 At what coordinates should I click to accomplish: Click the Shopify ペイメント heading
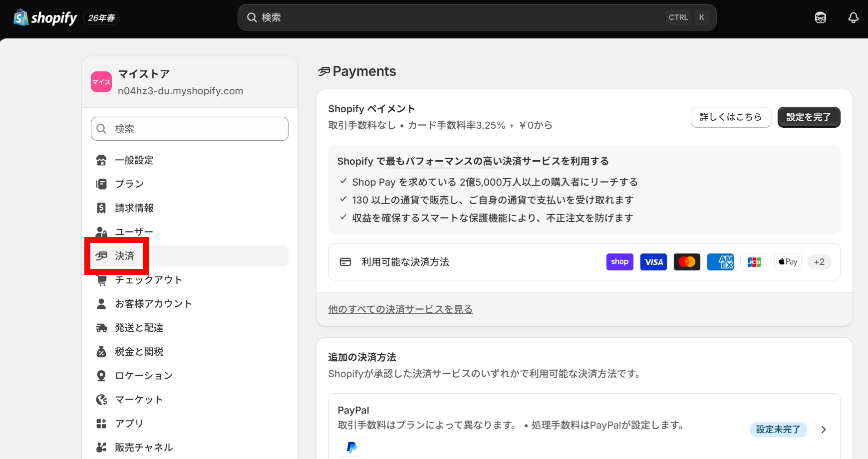pos(371,109)
